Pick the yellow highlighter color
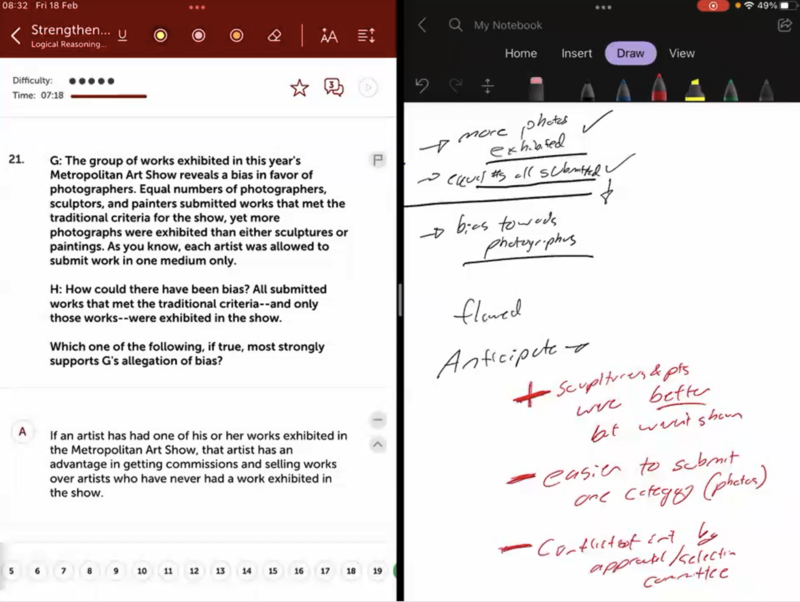This screenshot has width=800, height=602. click(160, 36)
